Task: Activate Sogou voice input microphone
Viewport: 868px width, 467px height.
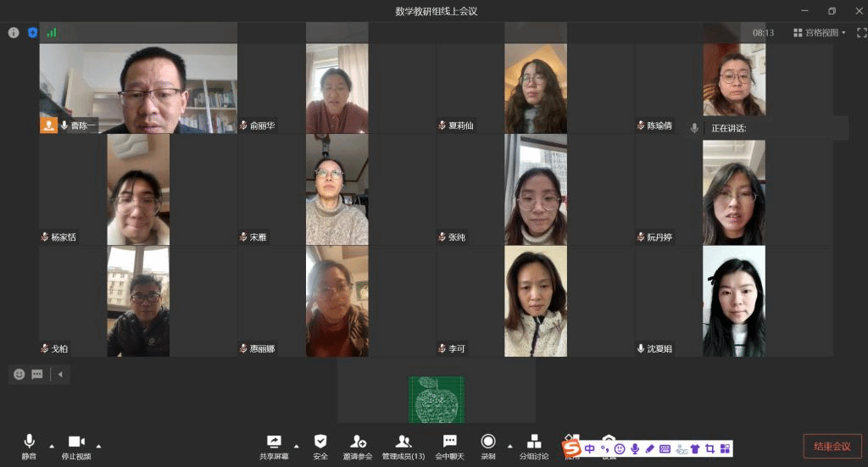Action: (x=635, y=448)
